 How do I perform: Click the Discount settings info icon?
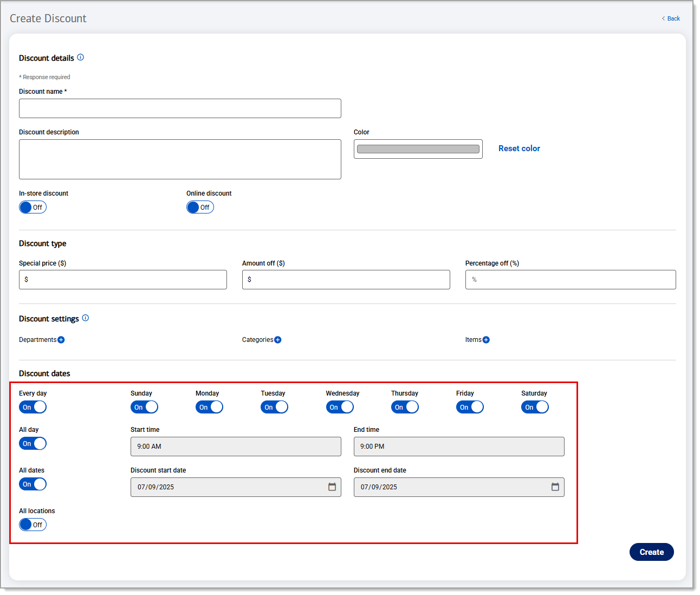coord(86,318)
